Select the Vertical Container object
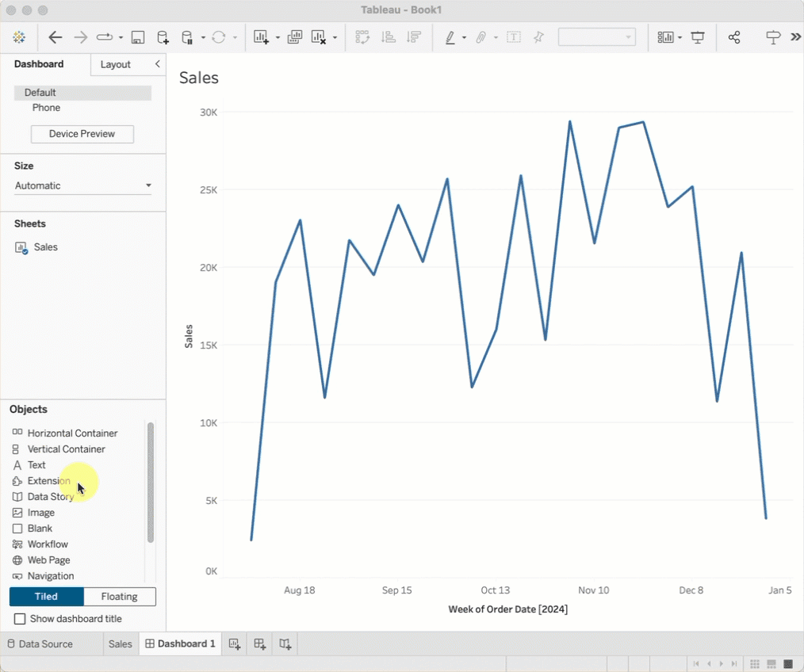Screen dimensions: 804x672 [59, 449]
